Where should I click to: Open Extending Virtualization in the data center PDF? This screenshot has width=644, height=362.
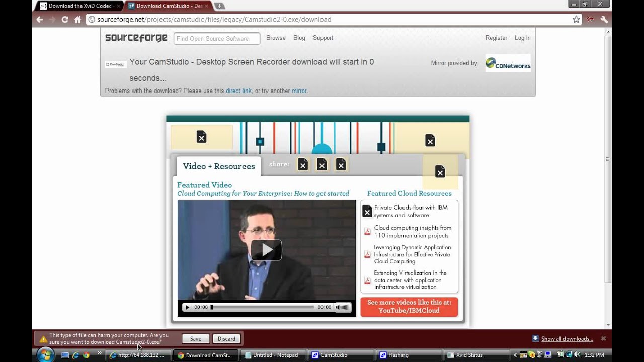pos(410,280)
